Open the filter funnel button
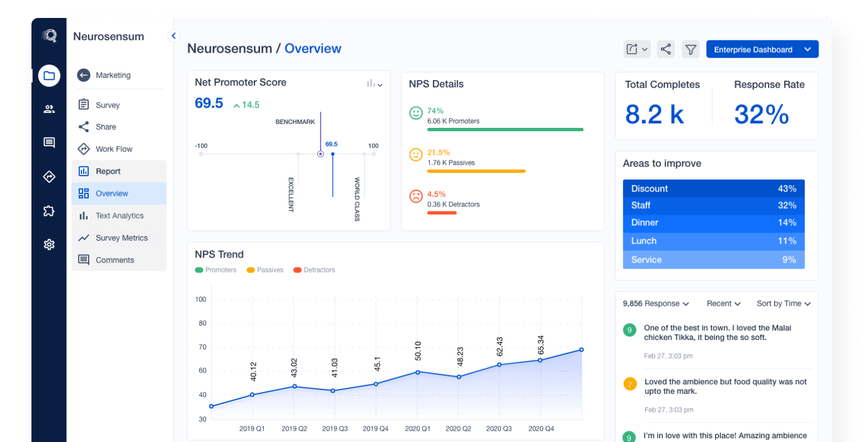 pyautogui.click(x=691, y=49)
